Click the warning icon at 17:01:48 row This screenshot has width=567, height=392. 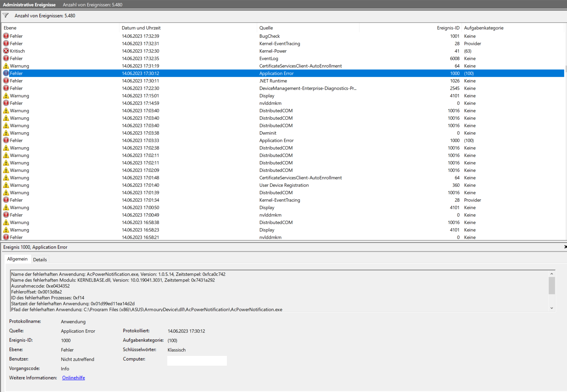pyautogui.click(x=6, y=178)
